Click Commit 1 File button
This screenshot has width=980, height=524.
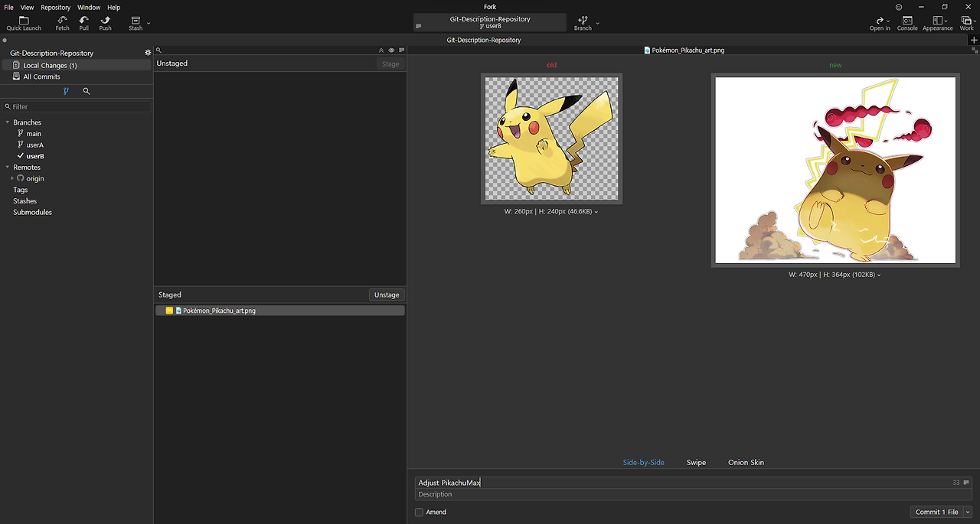coord(936,513)
